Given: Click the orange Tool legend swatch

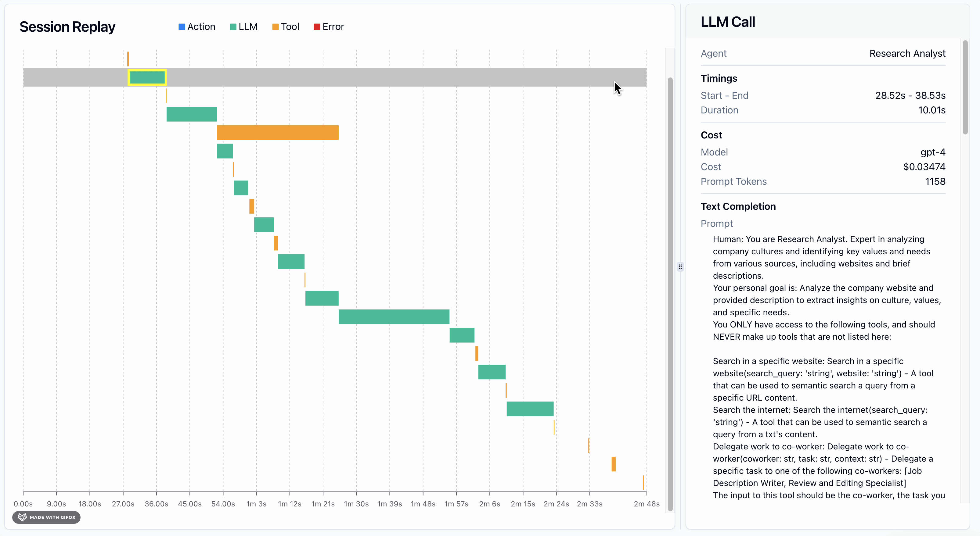Looking at the screenshot, I should click(276, 27).
